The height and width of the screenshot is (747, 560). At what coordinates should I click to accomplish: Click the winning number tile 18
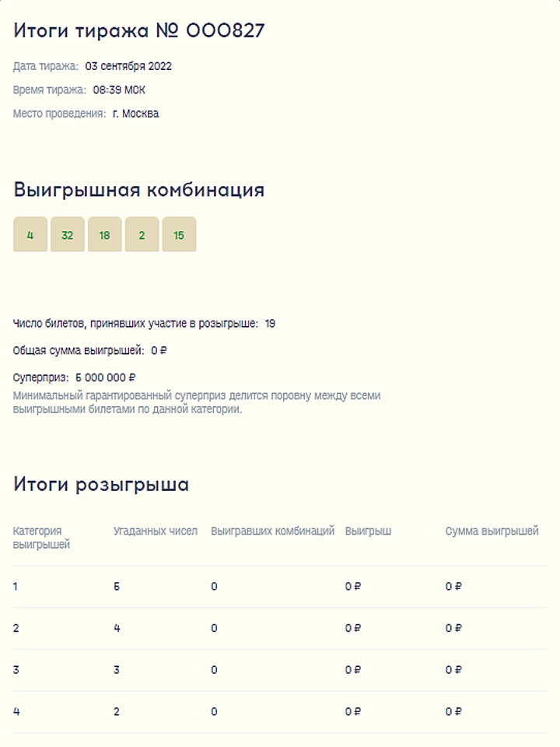point(105,235)
